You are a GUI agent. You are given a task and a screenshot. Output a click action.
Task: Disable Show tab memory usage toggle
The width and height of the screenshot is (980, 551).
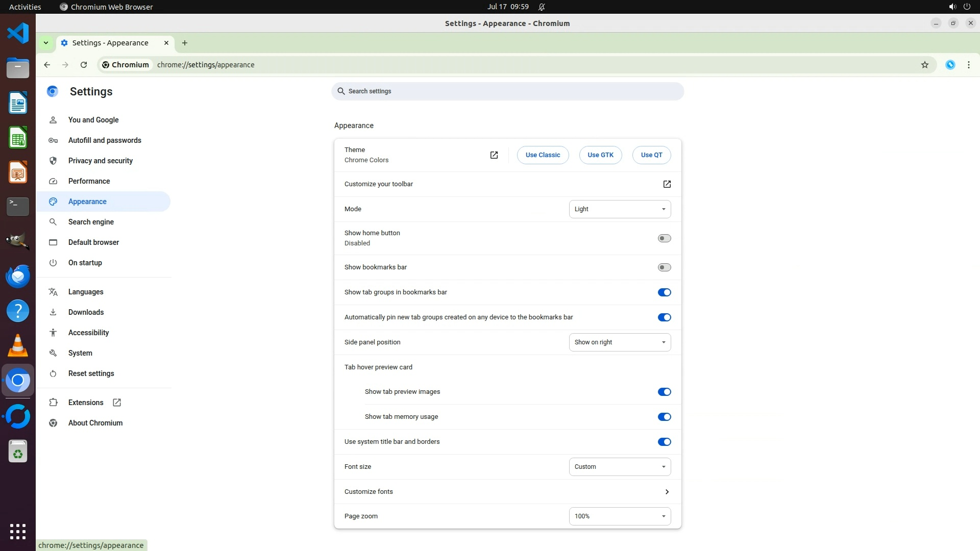[664, 417]
